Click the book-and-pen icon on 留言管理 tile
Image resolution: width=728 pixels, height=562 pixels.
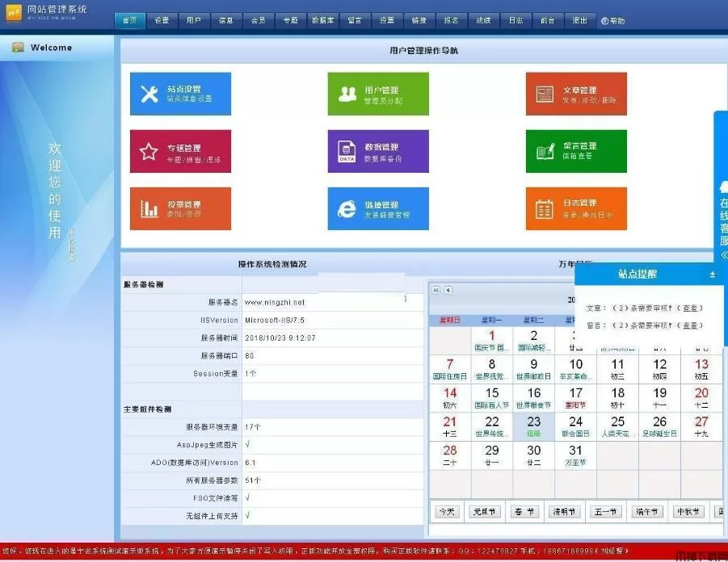coord(545,151)
